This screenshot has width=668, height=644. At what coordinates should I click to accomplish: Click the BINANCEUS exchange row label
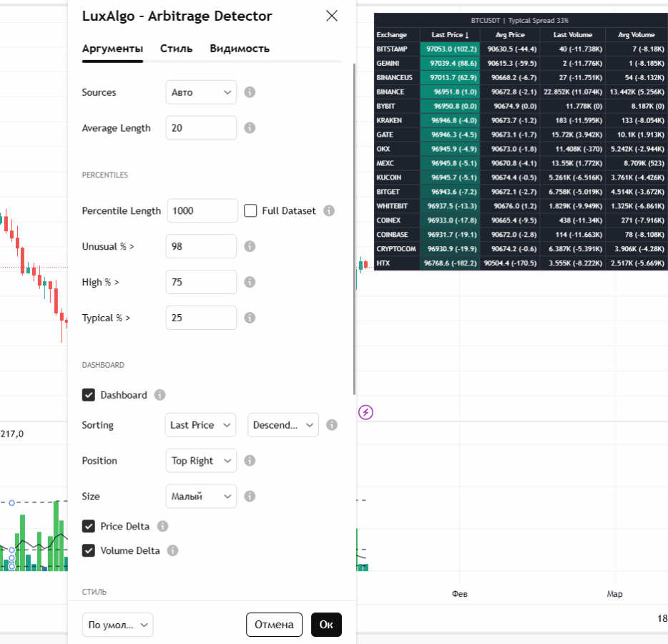coord(395,77)
